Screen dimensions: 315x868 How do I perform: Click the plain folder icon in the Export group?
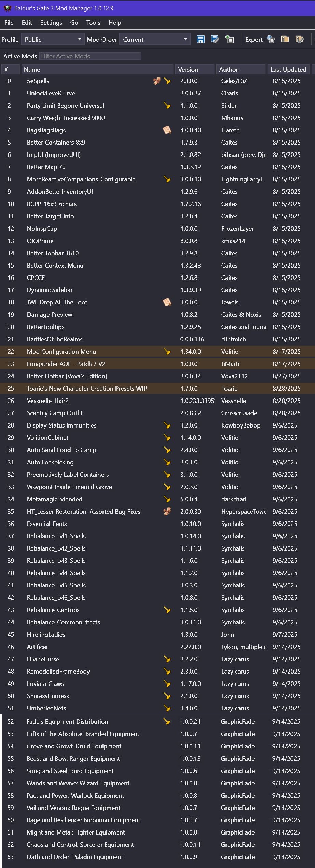pos(285,39)
